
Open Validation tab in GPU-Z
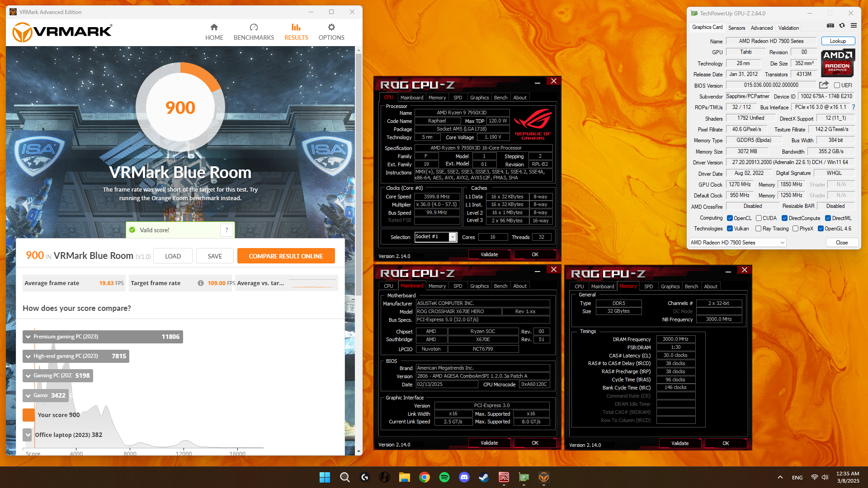pos(788,28)
